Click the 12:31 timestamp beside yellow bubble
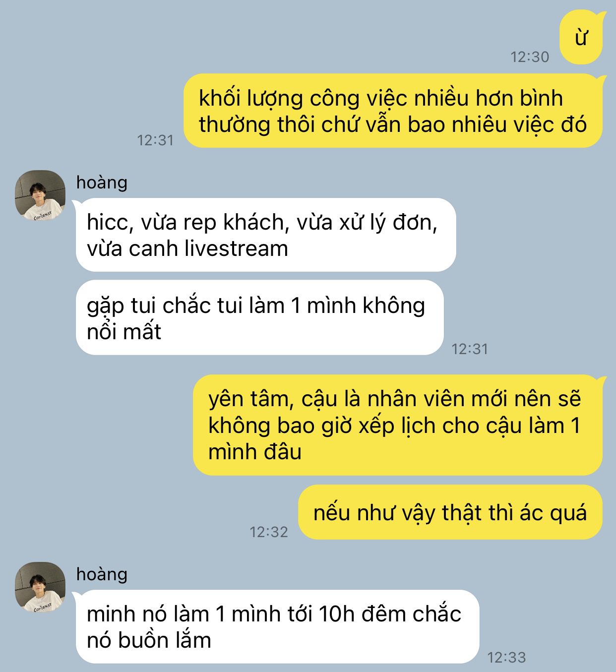This screenshot has height=672, width=616. click(x=155, y=140)
